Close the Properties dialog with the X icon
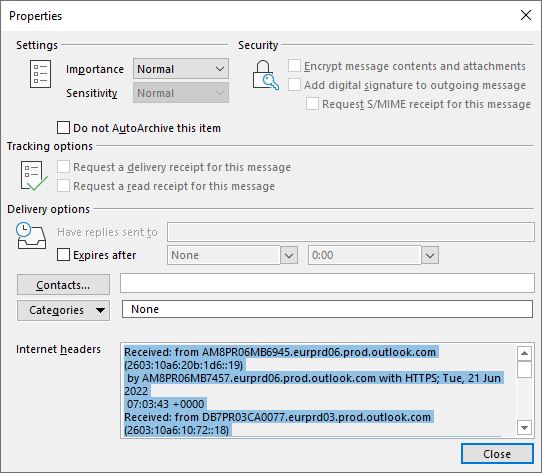The image size is (542, 473). [526, 15]
